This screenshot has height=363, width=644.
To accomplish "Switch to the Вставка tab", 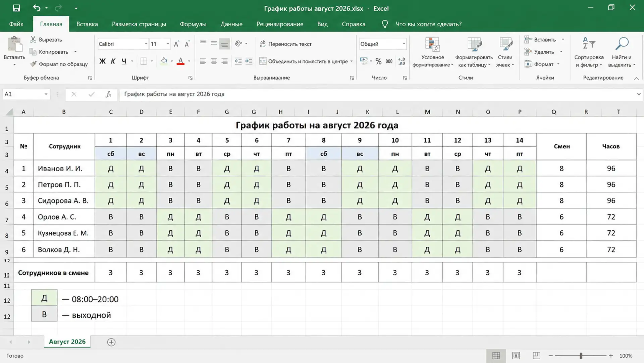I will point(87,24).
